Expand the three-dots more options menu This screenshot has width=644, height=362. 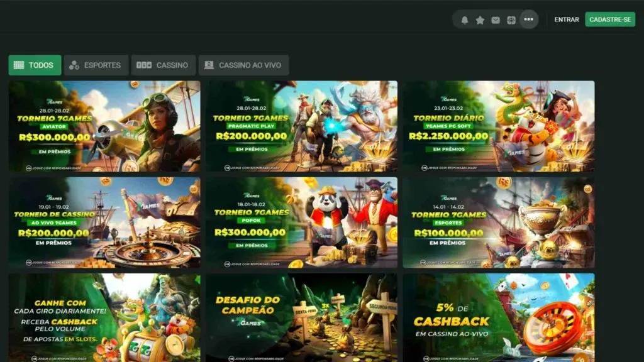pyautogui.click(x=528, y=19)
